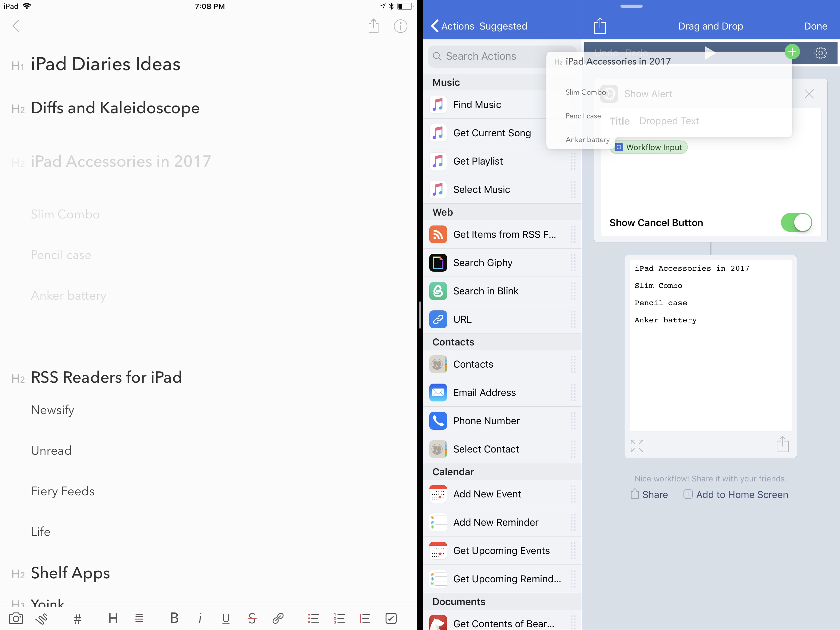Toggle bold formatting in Bear
Screen dimensions: 840x630
pyautogui.click(x=174, y=618)
